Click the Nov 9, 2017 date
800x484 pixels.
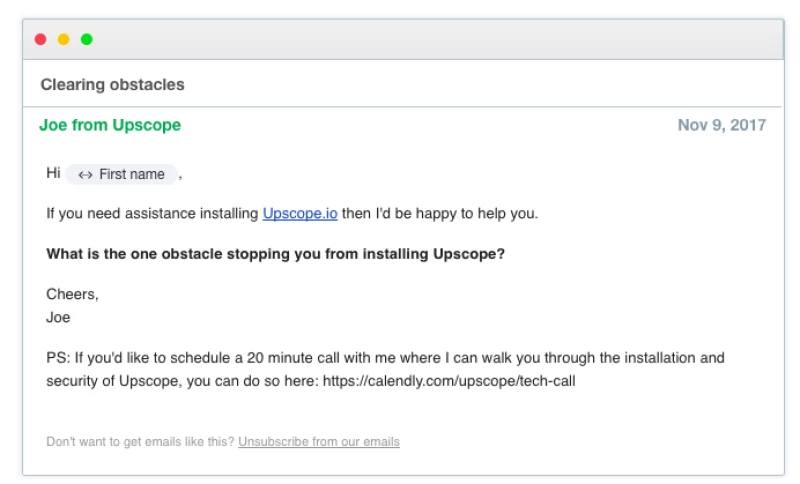721,125
